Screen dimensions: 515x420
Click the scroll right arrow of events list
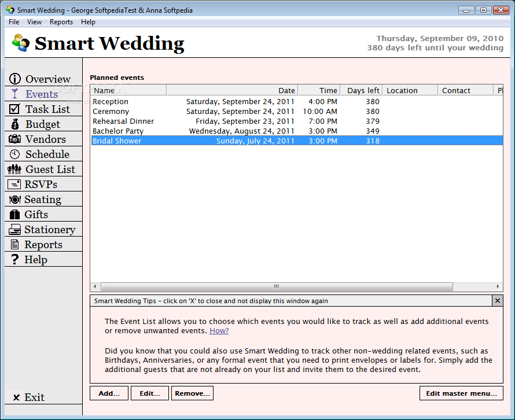click(498, 287)
